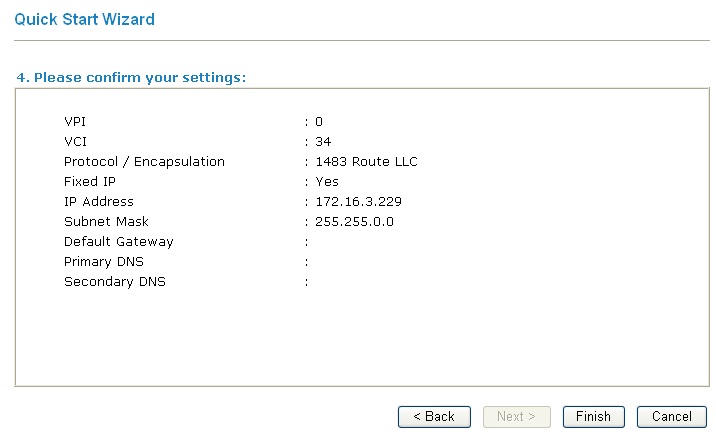Click the IP address value 172.16.3.229
The height and width of the screenshot is (434, 716).
click(358, 202)
